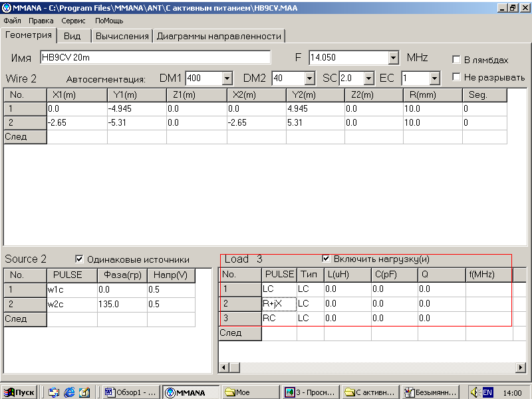The image size is (532, 399).
Task: Open the Диаграммы направленности tab
Action: click(219, 36)
